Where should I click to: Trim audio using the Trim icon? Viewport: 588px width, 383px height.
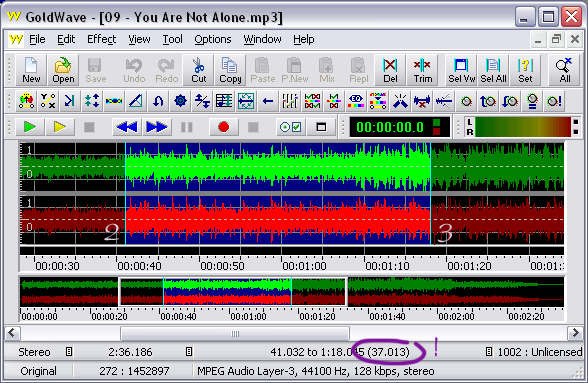pyautogui.click(x=422, y=70)
